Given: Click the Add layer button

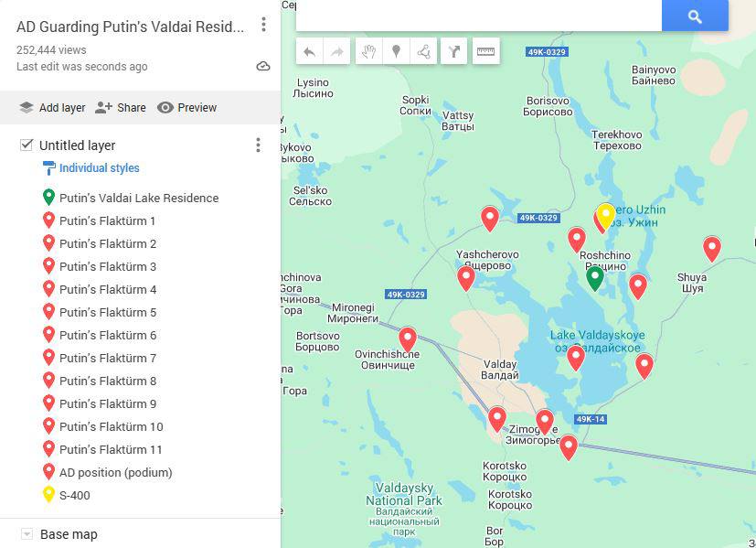Looking at the screenshot, I should (x=52, y=107).
